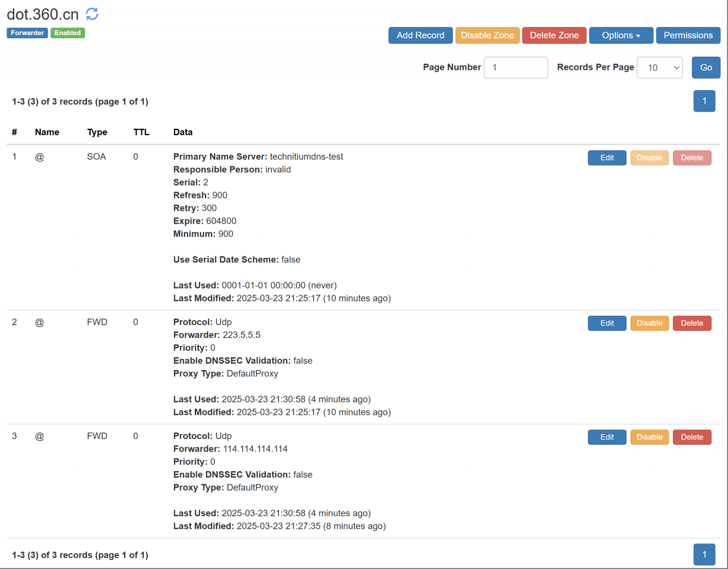Edit the SOA record
This screenshot has width=728, height=569.
[x=607, y=158]
